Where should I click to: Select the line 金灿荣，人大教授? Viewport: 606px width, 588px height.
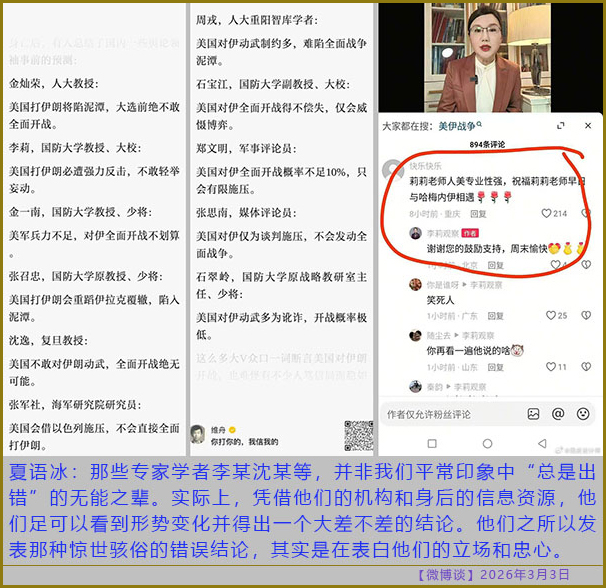[x=53, y=83]
